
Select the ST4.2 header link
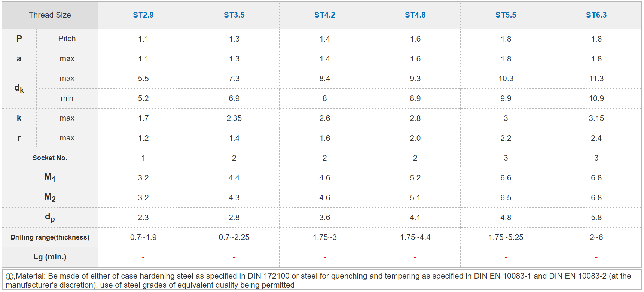[x=325, y=15]
